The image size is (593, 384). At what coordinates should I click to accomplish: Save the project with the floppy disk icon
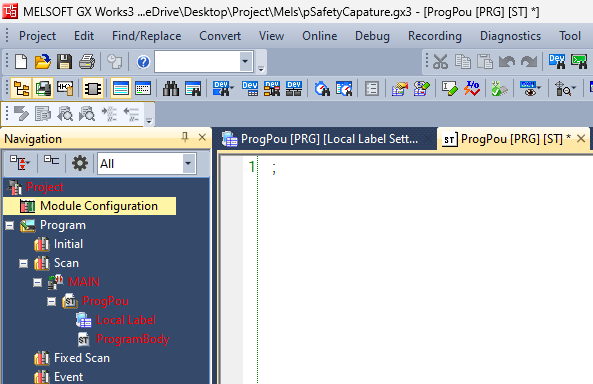(64, 61)
